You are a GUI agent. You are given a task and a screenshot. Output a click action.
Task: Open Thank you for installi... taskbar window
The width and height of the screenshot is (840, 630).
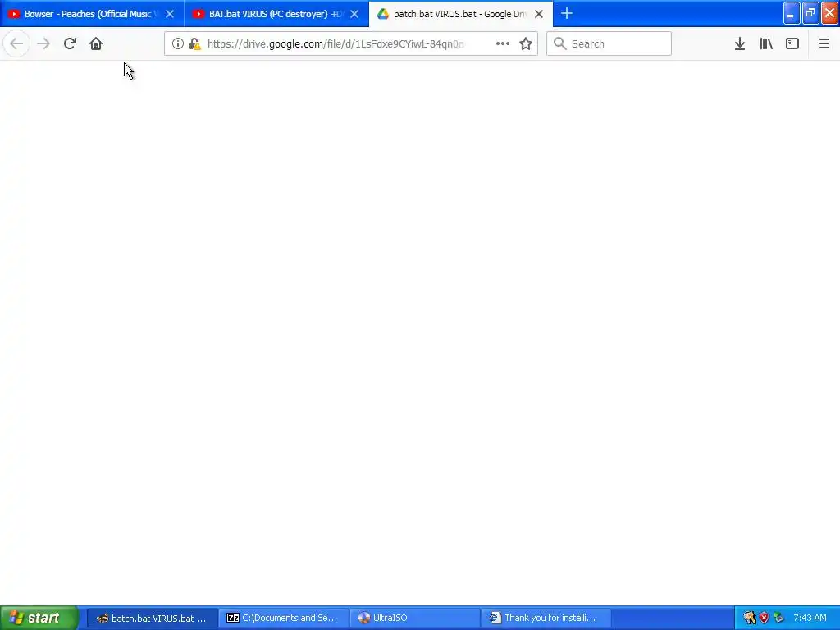546,619
